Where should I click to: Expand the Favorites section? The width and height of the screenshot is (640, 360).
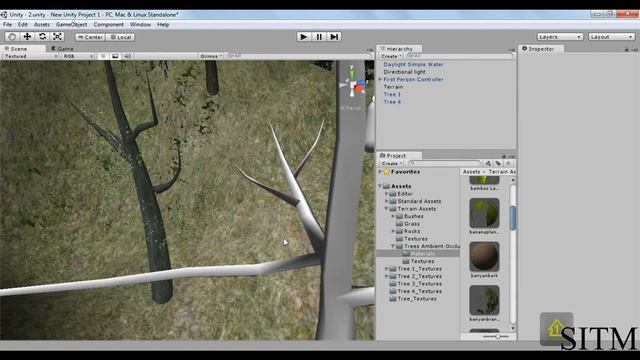click(x=380, y=172)
